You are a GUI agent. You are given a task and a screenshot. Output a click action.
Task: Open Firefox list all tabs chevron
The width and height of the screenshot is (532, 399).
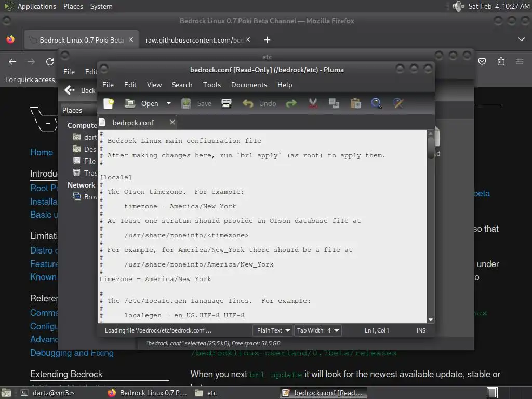click(x=522, y=39)
